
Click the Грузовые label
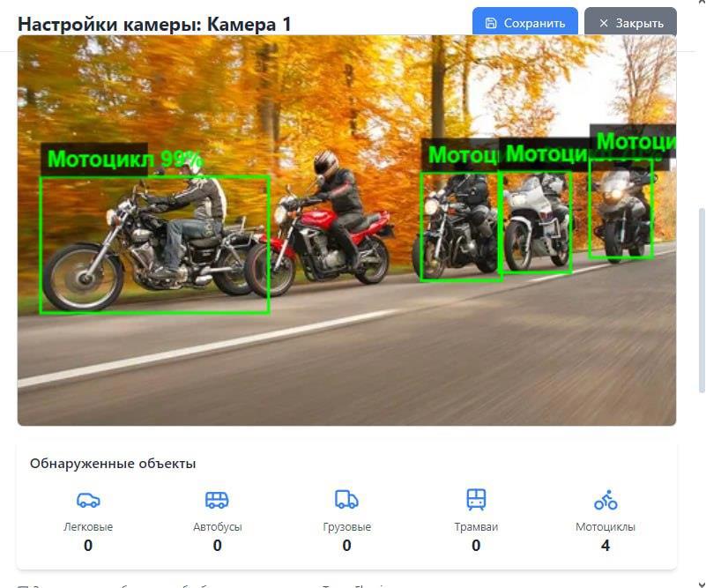coord(346,527)
